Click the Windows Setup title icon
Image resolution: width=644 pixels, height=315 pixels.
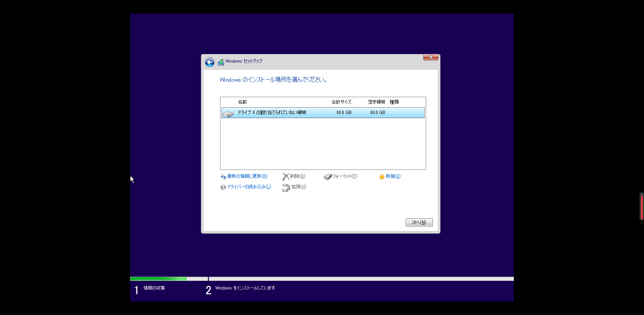pos(221,62)
